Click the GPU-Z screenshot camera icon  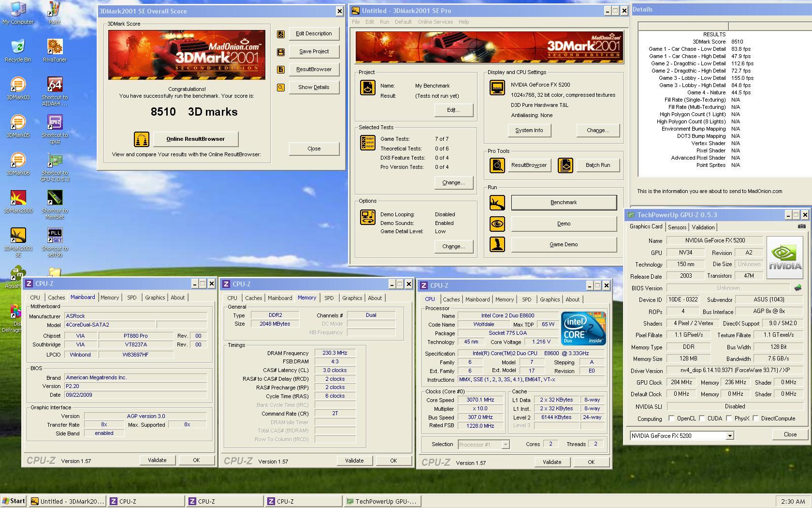pos(801,226)
